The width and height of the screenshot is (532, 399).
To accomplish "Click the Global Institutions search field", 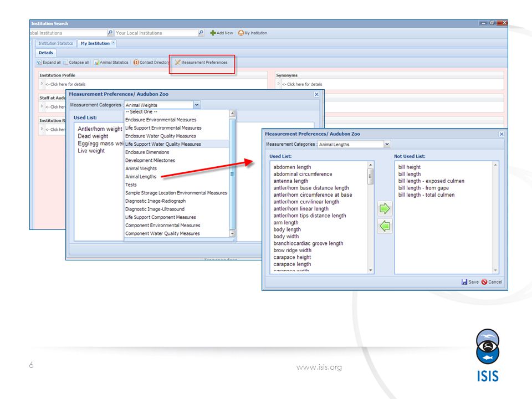I will (69, 33).
